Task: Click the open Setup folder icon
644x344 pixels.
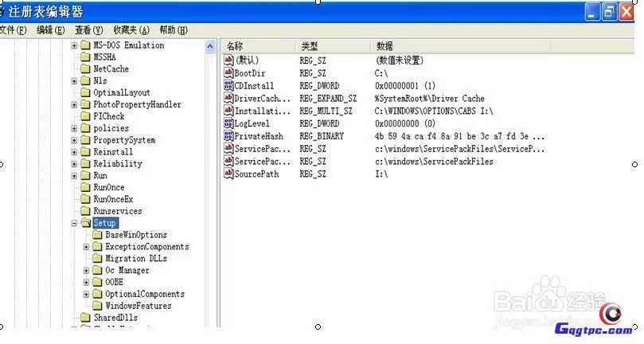Action: pos(86,224)
